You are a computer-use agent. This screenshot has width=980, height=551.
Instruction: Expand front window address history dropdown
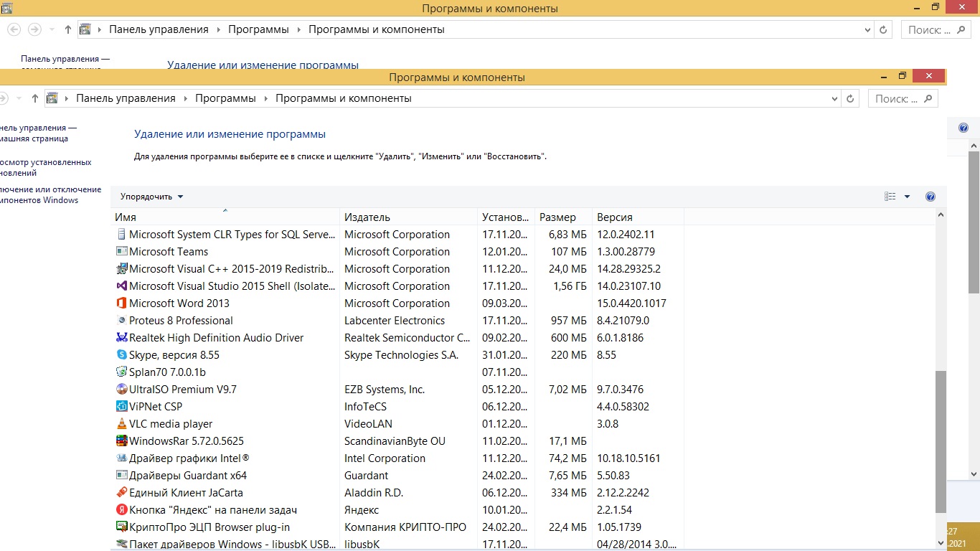(x=834, y=98)
